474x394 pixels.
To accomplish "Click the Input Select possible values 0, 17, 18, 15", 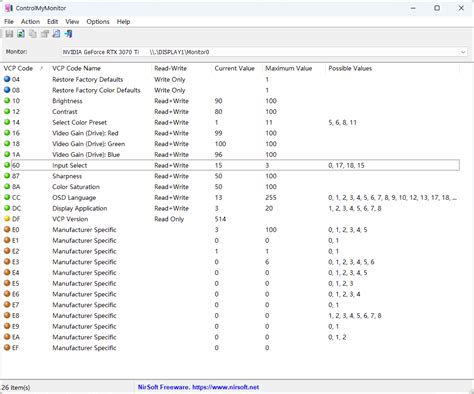I will tap(346, 165).
